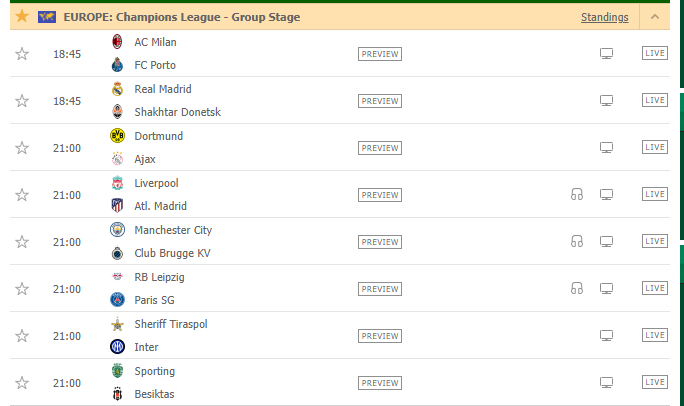Add Sheriff Tiraspol vs Inter to favorites

(x=22, y=336)
